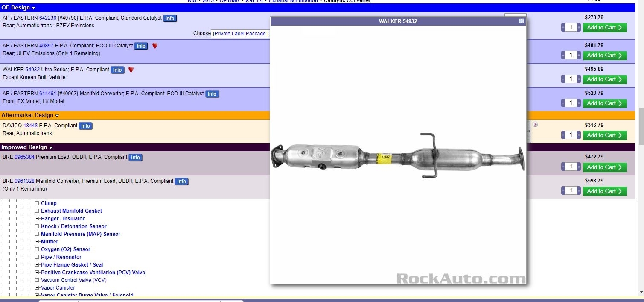This screenshot has width=644, height=302.
Task: Open Info for DAVICO 18448
Action: 86,126
